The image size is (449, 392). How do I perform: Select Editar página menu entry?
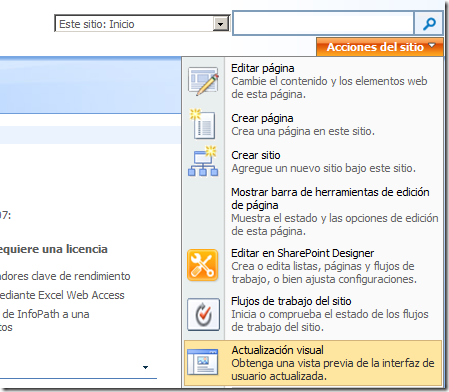[x=313, y=81]
